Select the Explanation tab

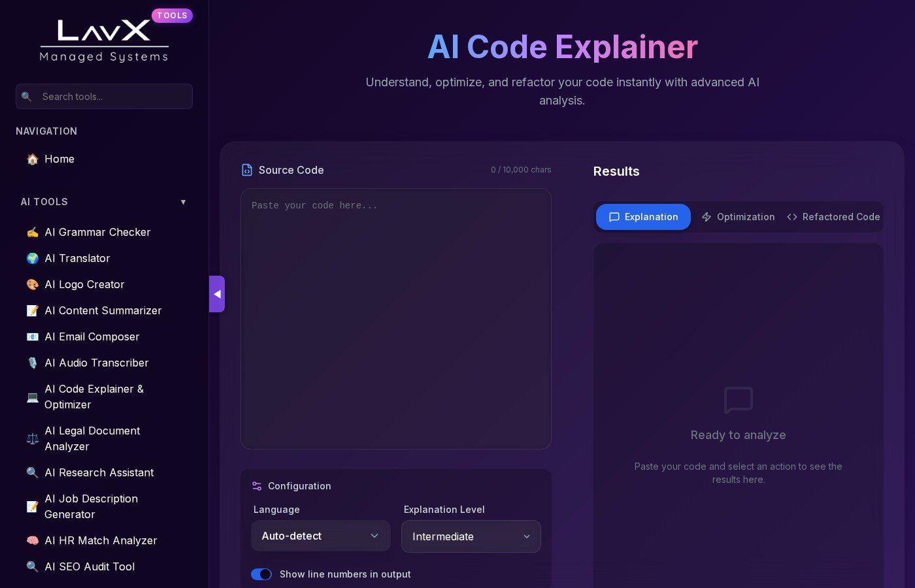(x=643, y=217)
